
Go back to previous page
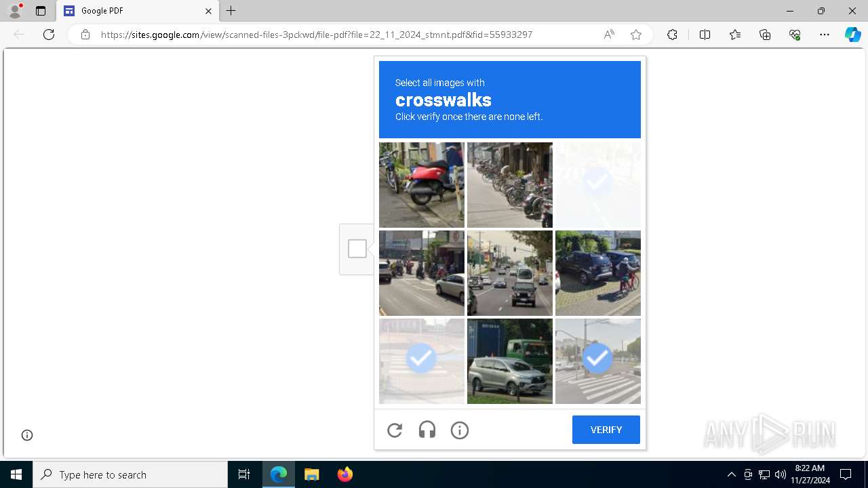pyautogui.click(x=19, y=35)
